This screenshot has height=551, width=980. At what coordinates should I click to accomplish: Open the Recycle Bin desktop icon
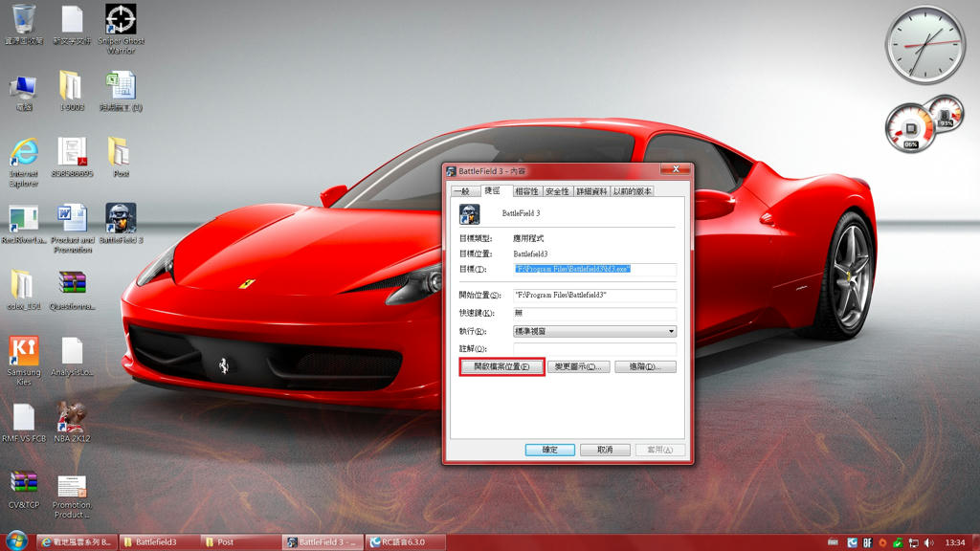24,25
